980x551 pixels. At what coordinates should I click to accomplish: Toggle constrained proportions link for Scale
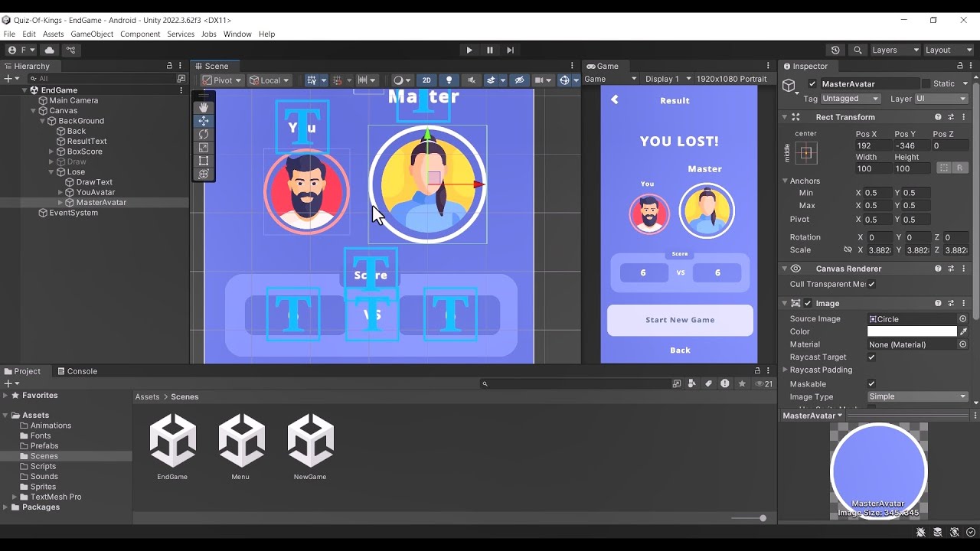pyautogui.click(x=848, y=250)
